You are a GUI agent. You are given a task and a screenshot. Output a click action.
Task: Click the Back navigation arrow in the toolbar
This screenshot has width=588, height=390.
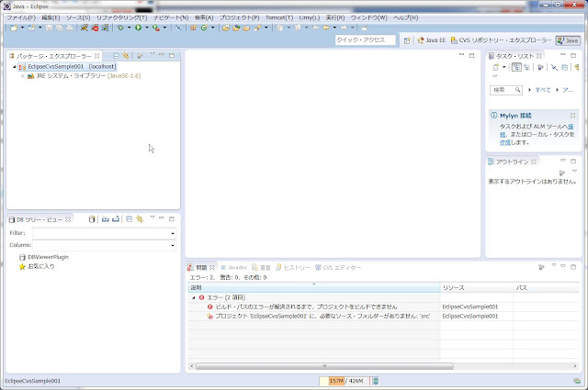pyautogui.click(x=326, y=28)
